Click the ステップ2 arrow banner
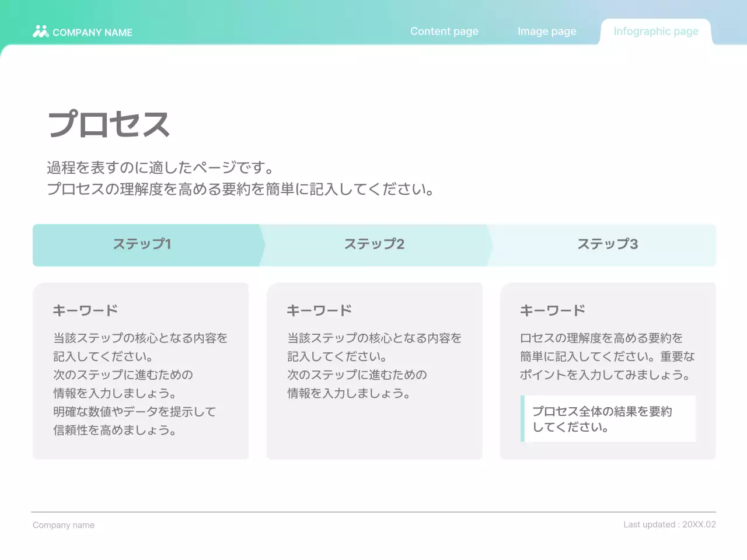747x560 pixels. click(373, 244)
